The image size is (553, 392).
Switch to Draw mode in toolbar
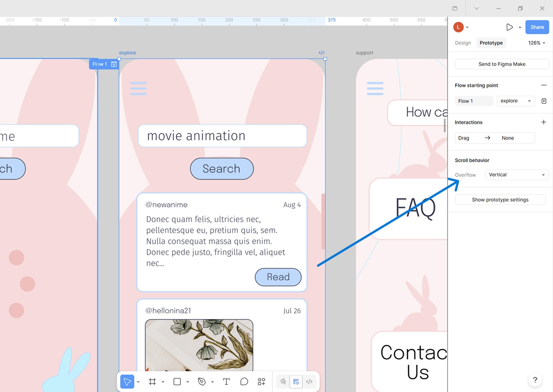pyautogui.click(x=283, y=382)
